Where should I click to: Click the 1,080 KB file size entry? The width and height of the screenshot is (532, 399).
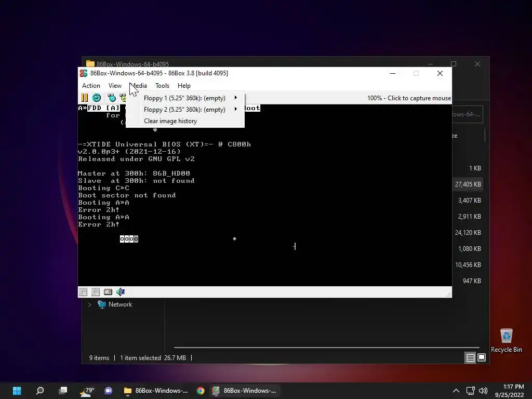[470, 249]
